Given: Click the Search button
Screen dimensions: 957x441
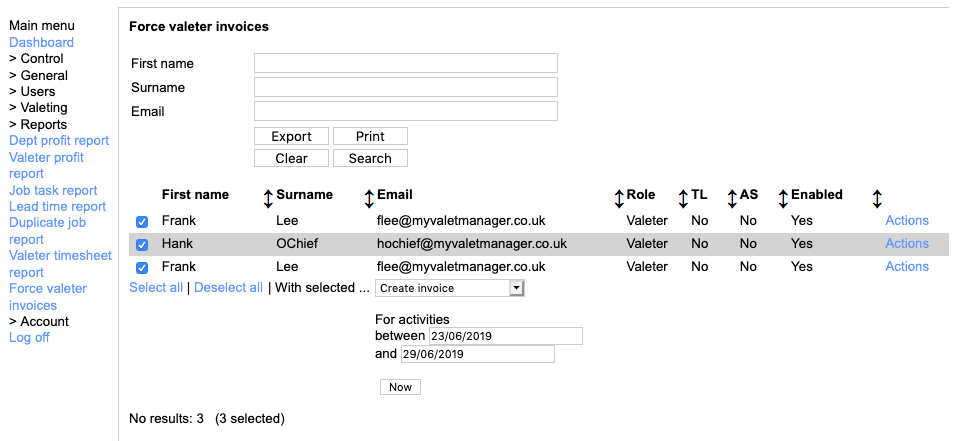Looking at the screenshot, I should (x=370, y=158).
